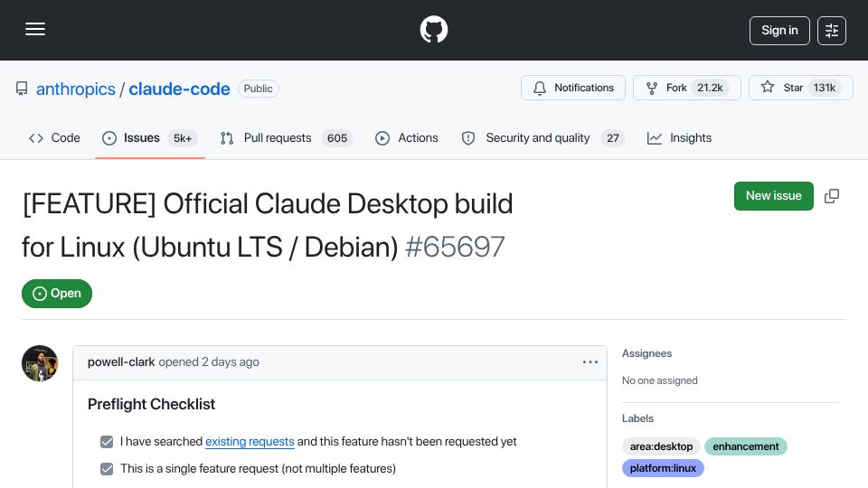868x488 pixels.
Task: Click the No one assigned text
Action: (660, 380)
